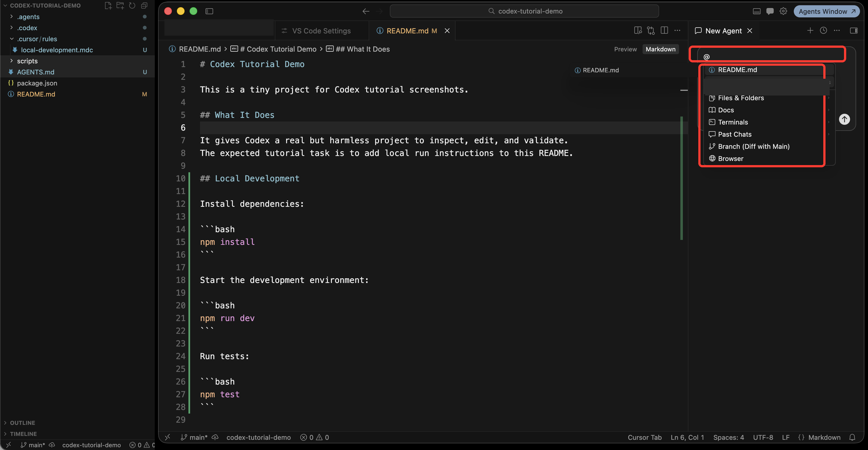Open preview to the side icon

click(x=638, y=31)
